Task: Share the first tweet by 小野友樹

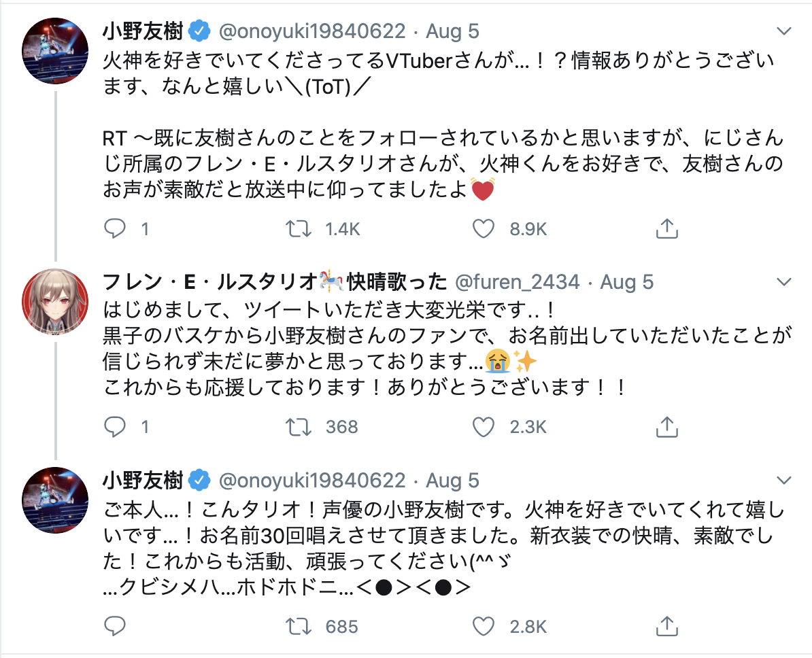Action: (666, 229)
